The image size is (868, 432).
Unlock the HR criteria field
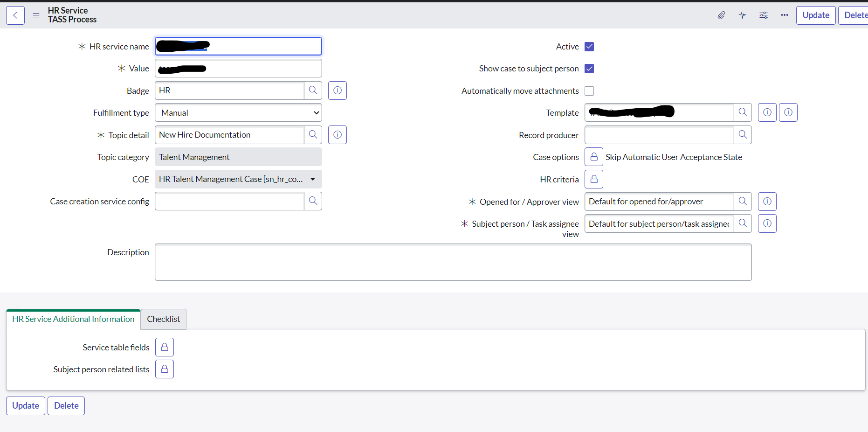pyautogui.click(x=594, y=179)
